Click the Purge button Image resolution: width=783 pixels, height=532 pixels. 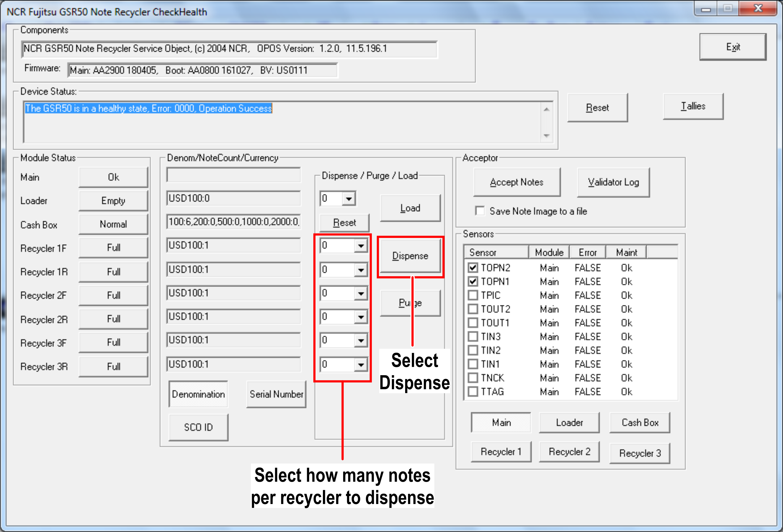tap(410, 303)
